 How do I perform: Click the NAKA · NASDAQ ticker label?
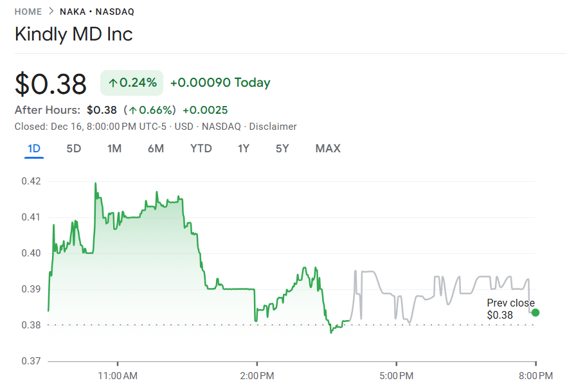pyautogui.click(x=96, y=11)
